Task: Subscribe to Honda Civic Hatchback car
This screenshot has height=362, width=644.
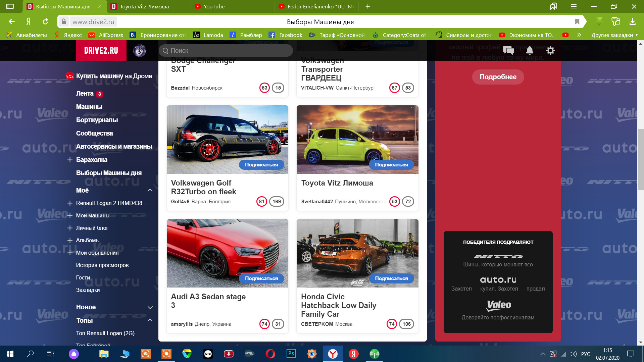Action: click(391, 278)
